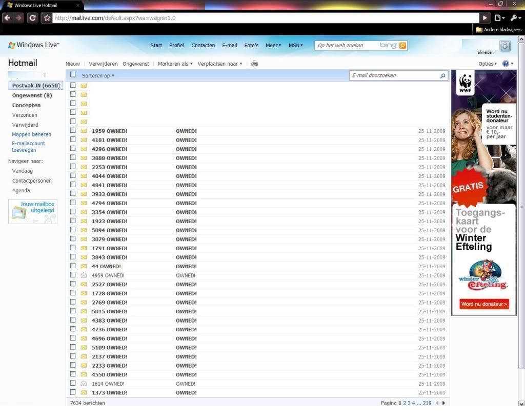Open the Opties dropdown
The image size is (525, 420).
pyautogui.click(x=488, y=64)
